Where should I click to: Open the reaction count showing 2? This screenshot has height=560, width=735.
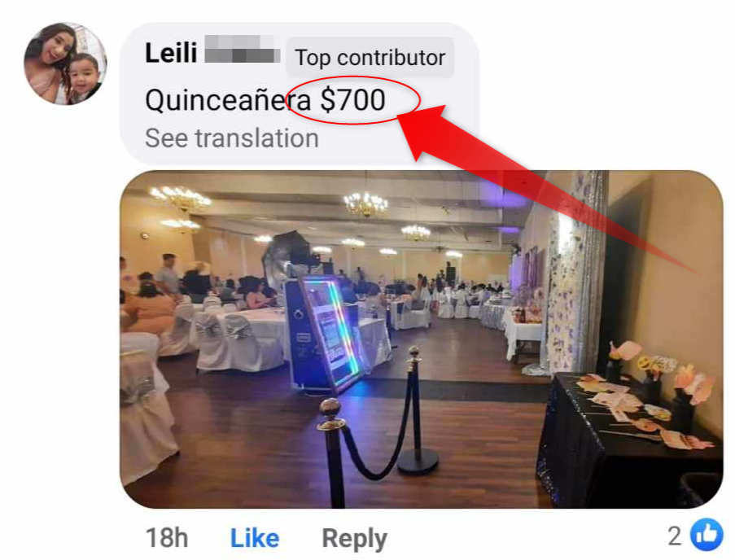pos(675,536)
